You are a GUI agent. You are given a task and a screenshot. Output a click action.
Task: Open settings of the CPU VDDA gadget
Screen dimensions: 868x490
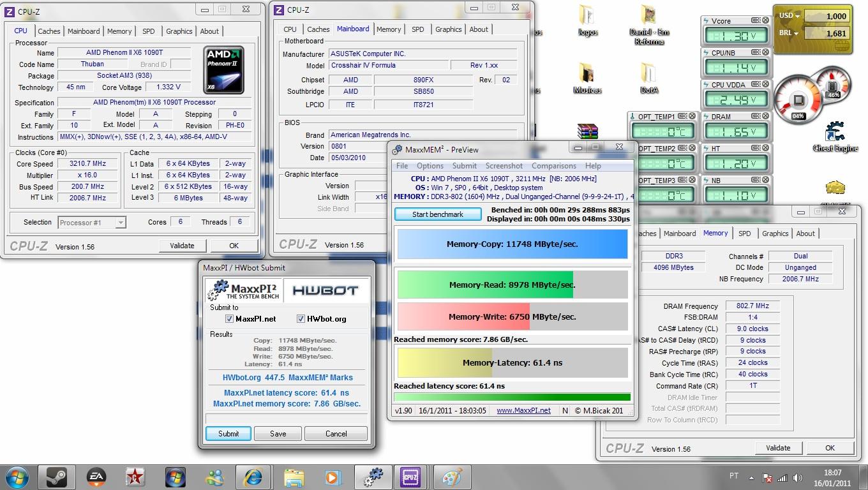coord(754,85)
